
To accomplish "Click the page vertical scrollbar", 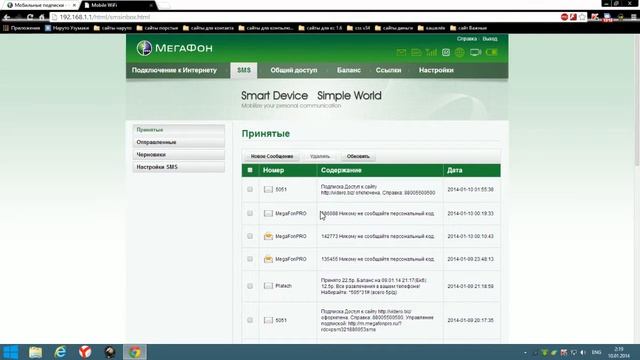I will click(x=637, y=100).
